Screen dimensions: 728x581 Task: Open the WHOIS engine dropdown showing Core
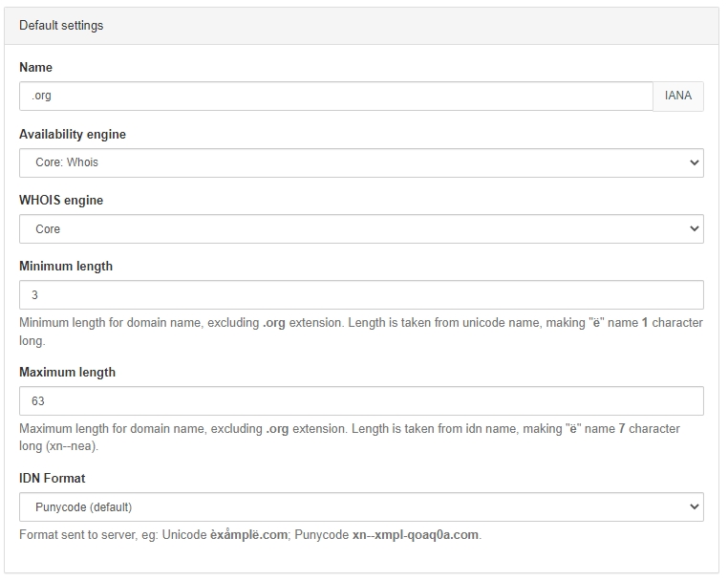point(361,229)
